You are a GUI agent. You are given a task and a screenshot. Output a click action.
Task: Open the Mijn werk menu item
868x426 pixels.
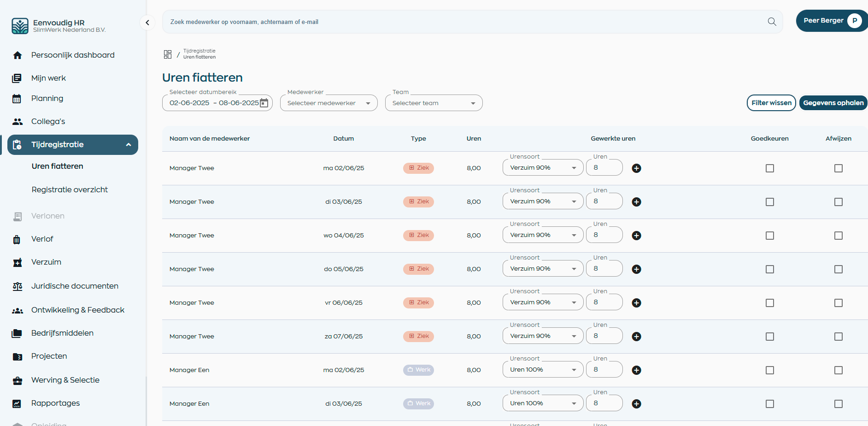pyautogui.click(x=48, y=78)
